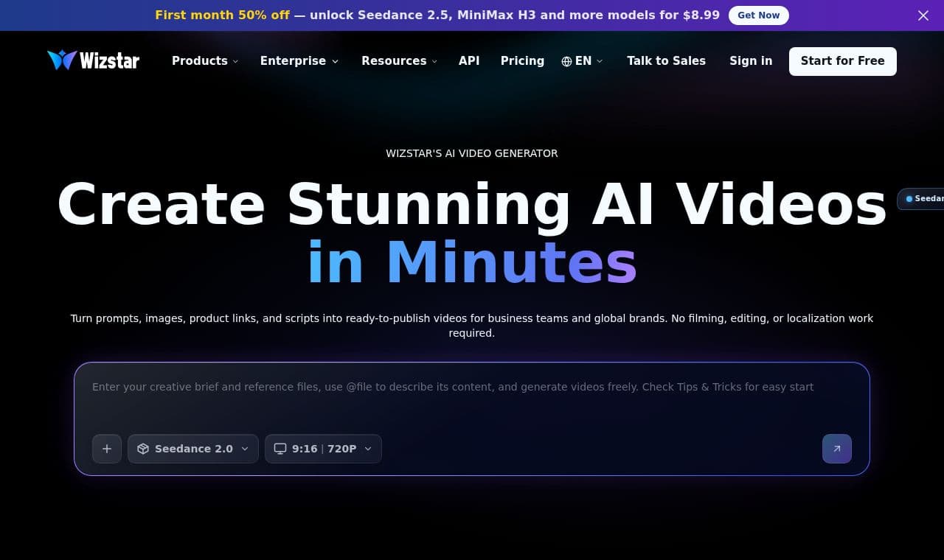Screen dimensions: 944x560
Task: Open the EN language selector
Action: click(582, 61)
